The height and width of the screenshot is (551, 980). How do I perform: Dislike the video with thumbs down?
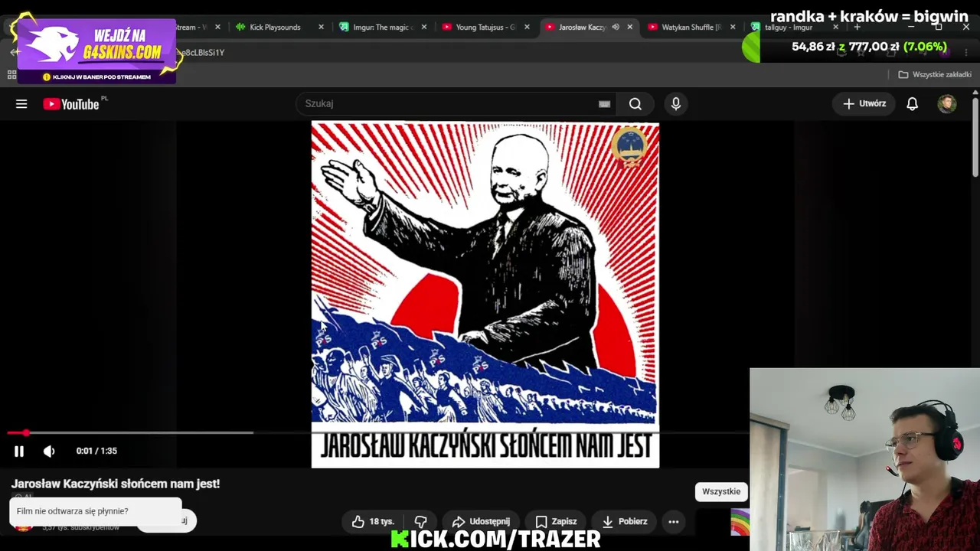click(x=420, y=522)
